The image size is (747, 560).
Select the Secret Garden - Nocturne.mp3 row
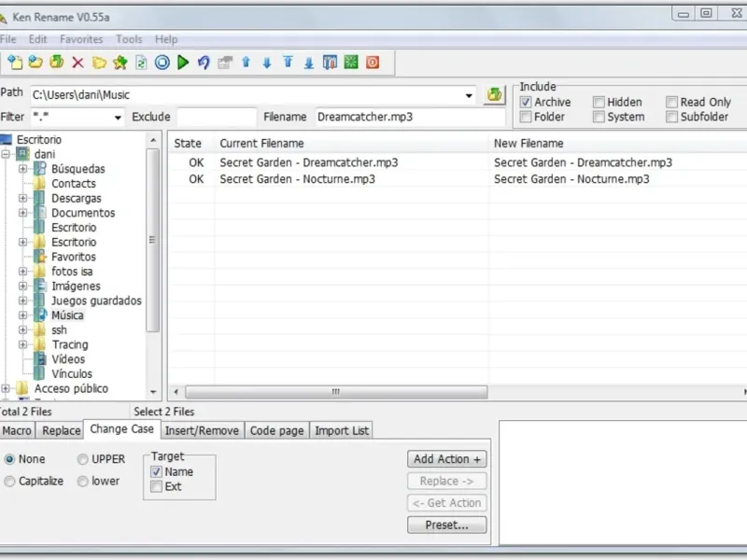tap(458, 179)
